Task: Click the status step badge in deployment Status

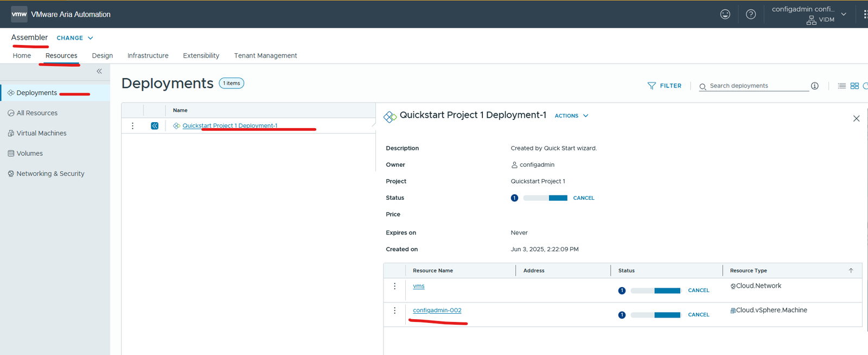Action: tap(514, 198)
